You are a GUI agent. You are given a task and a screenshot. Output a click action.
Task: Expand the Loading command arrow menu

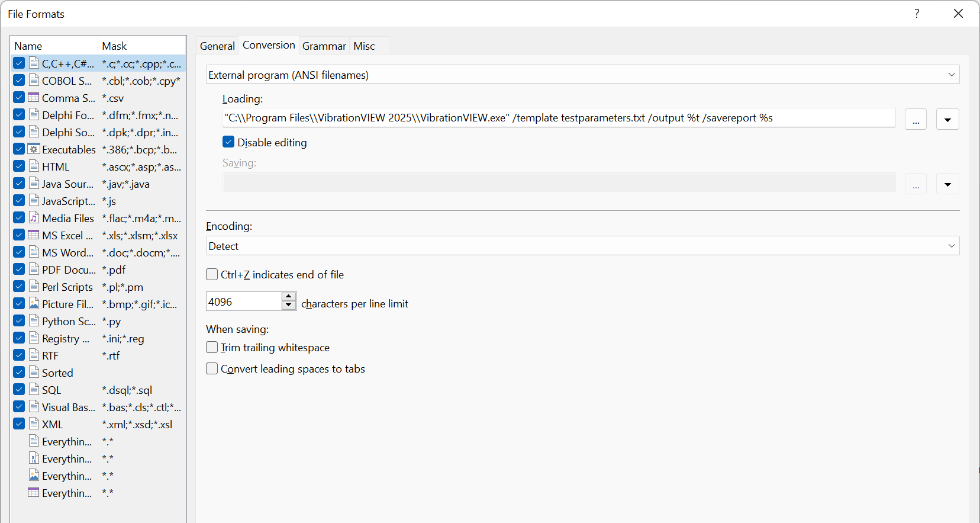click(x=947, y=119)
